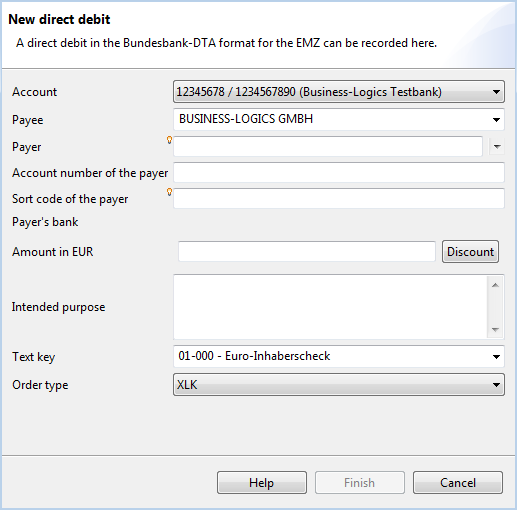Click the Sort code of the payer field
This screenshot has height=510, width=517.
coord(339,198)
